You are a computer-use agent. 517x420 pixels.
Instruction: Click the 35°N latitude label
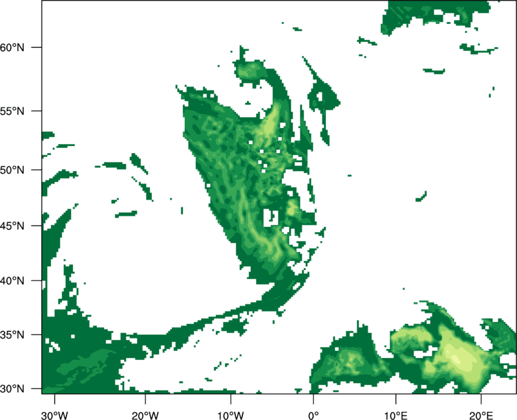click(x=12, y=335)
